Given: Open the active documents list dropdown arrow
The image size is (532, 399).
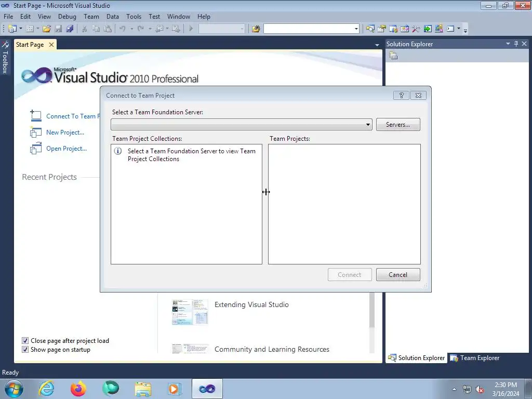Looking at the screenshot, I should tap(377, 45).
